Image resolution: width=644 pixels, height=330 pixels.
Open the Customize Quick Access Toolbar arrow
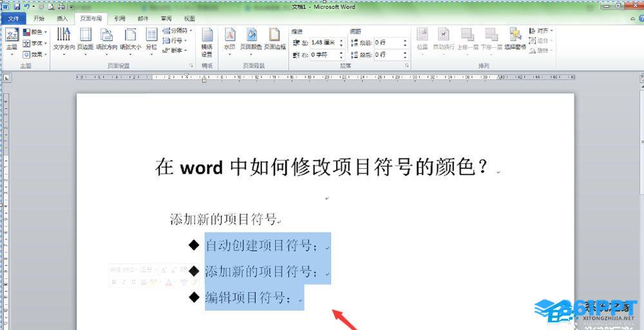[71, 7]
